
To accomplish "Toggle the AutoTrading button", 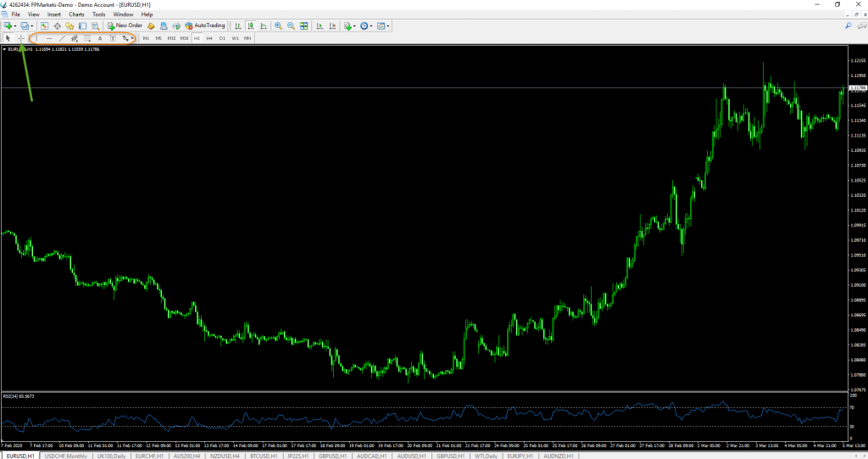I will tap(204, 26).
